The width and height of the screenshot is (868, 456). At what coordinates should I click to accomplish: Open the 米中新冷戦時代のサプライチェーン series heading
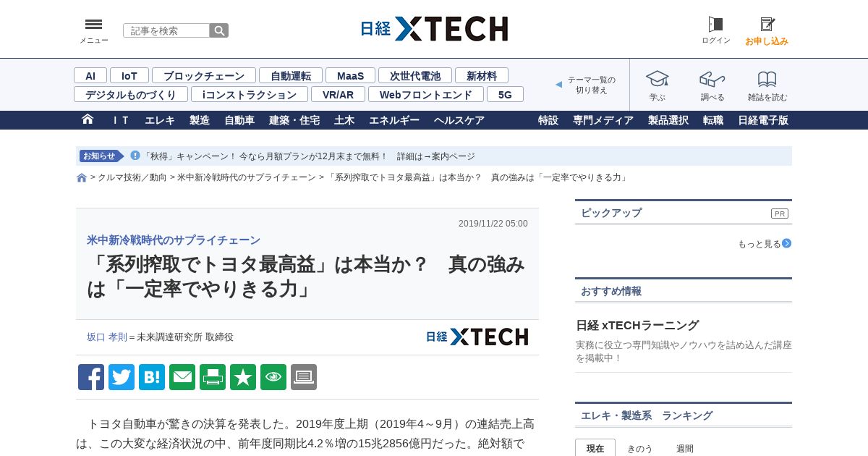[174, 240]
